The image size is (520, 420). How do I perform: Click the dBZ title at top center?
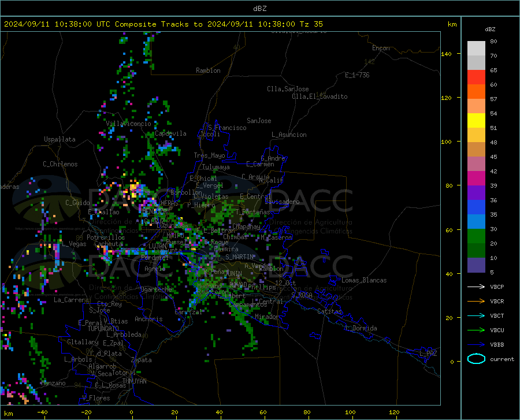point(259,9)
